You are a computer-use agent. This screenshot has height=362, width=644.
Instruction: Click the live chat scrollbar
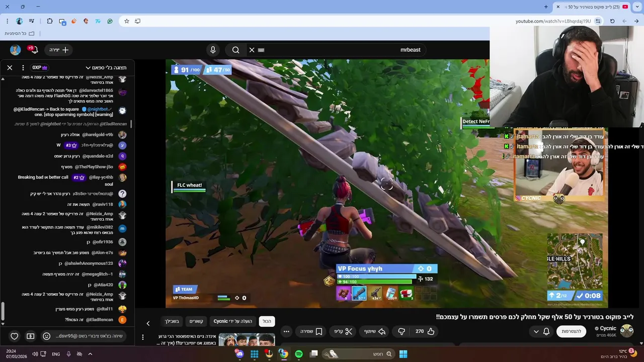3,312
